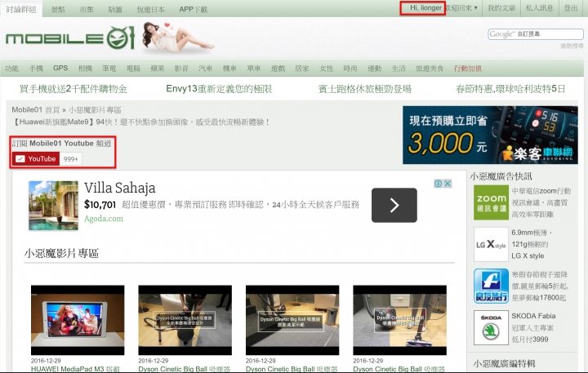Viewport: 588px width, 373px height.
Task: Click 買手機就送2千配件購物金 promo link
Action: pos(73,89)
